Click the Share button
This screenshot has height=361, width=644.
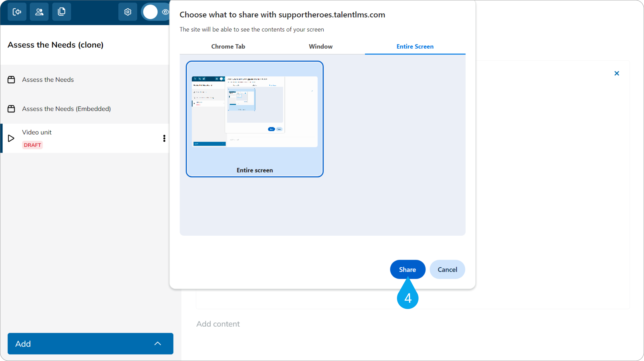tap(408, 269)
